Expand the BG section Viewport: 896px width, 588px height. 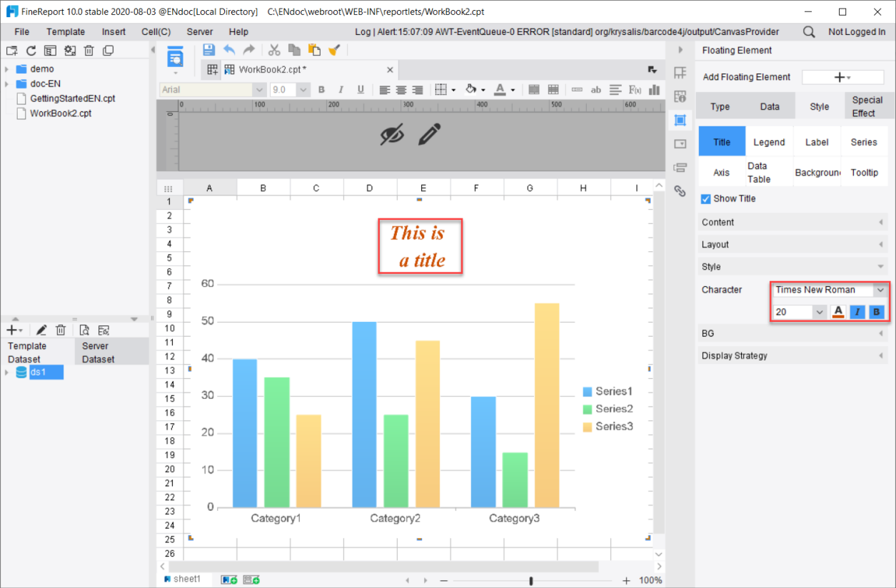(x=792, y=333)
